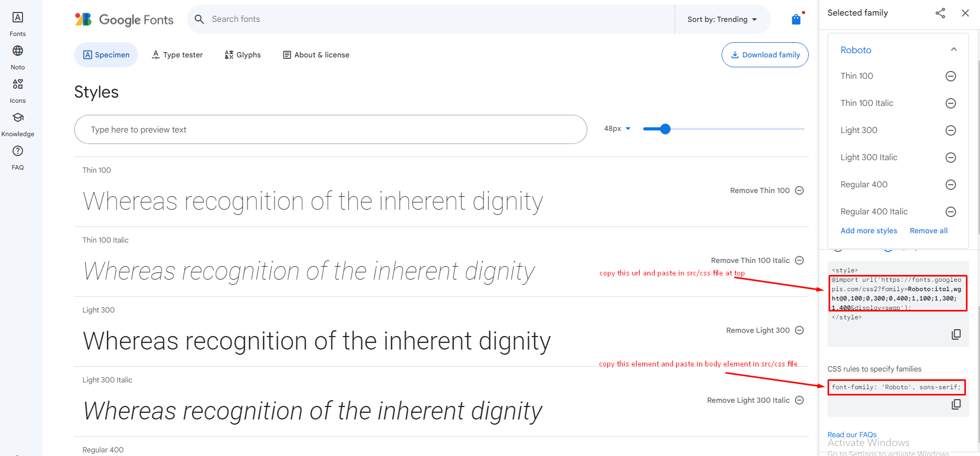Collapse the Roboto family section
The width and height of the screenshot is (980, 456).
[x=954, y=50]
